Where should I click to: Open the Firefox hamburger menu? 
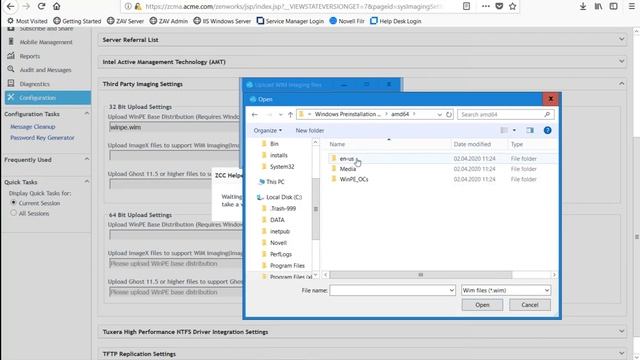tap(631, 6)
